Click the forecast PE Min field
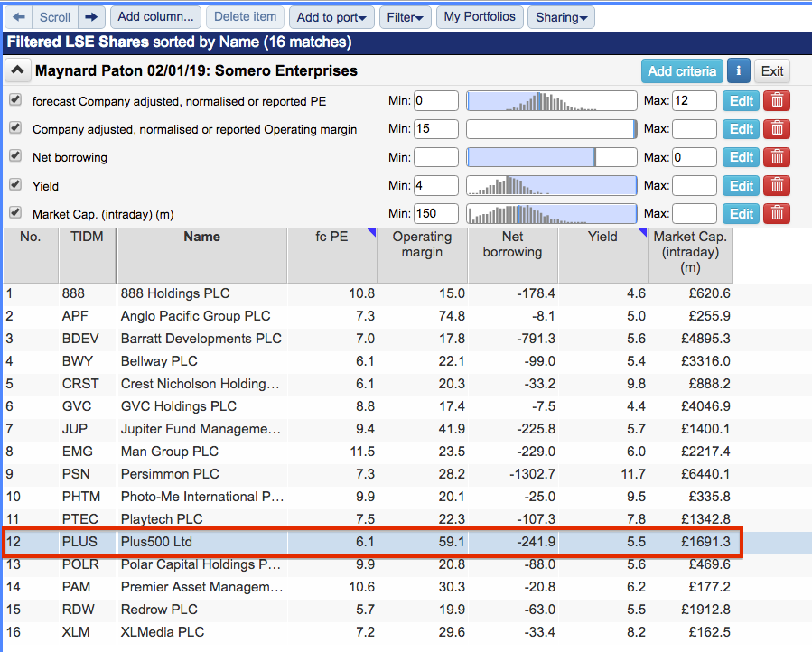This screenshot has height=652, width=812. [x=436, y=101]
